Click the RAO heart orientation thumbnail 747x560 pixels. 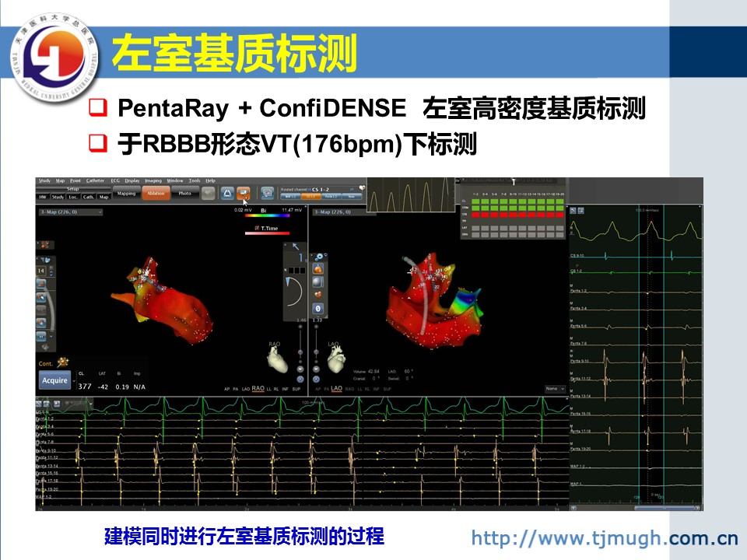tap(277, 359)
